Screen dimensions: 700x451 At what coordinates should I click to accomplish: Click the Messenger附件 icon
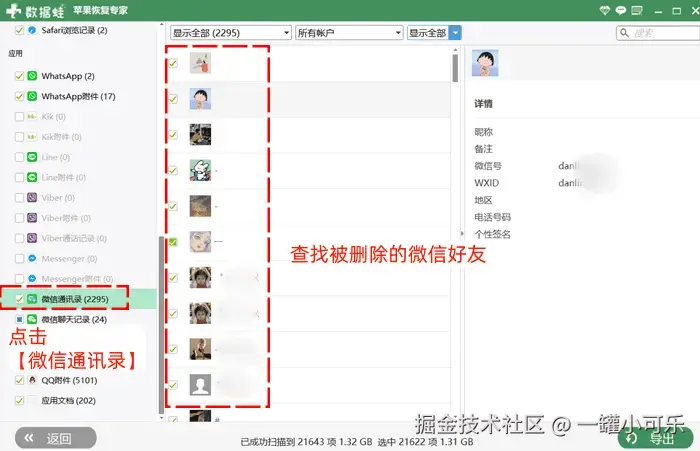(32, 279)
